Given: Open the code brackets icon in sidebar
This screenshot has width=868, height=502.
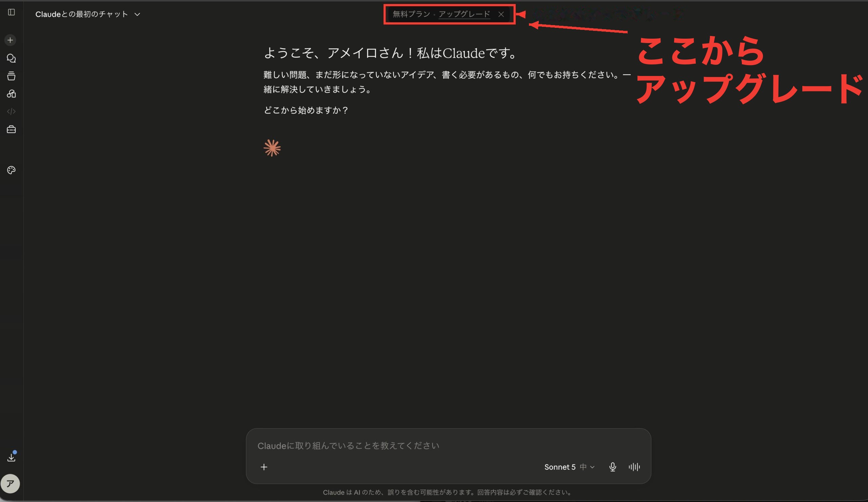Looking at the screenshot, I should pyautogui.click(x=12, y=111).
